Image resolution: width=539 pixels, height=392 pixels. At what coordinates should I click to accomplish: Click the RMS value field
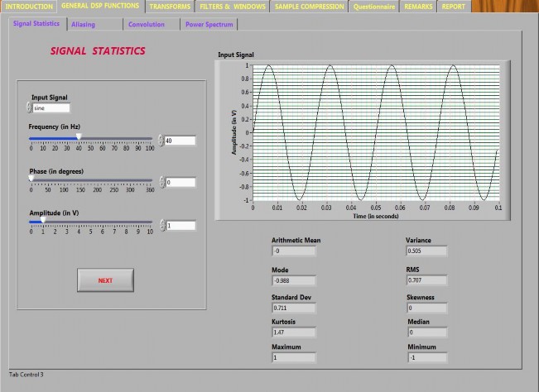point(427,280)
